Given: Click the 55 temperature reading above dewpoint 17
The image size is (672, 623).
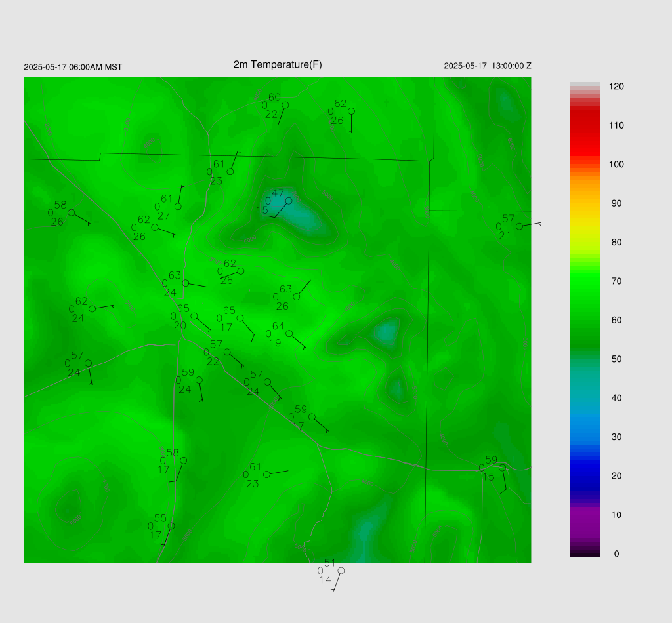Looking at the screenshot, I should [160, 518].
